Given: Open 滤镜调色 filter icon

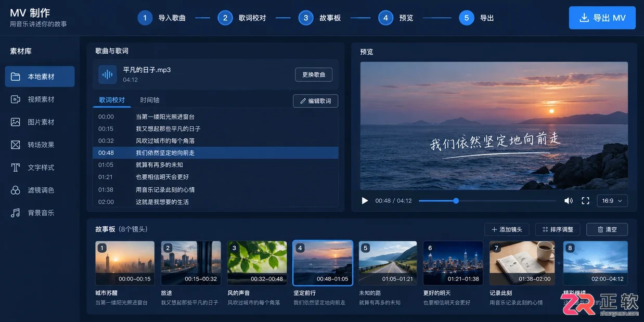Looking at the screenshot, I should click(16, 190).
